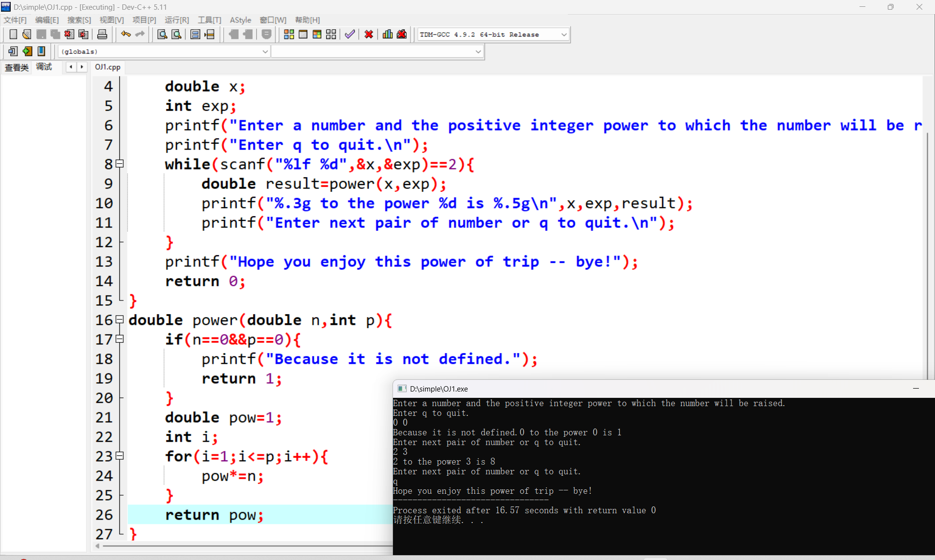Collapse the power function fold at line 16

(x=120, y=320)
